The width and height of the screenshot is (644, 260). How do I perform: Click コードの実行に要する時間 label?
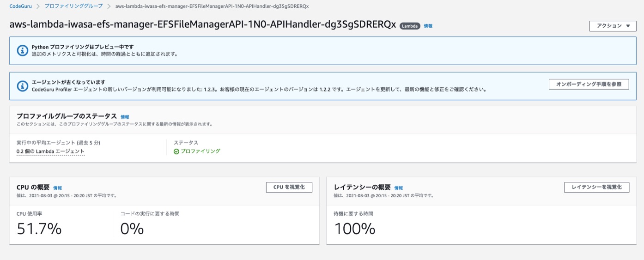[x=150, y=214]
